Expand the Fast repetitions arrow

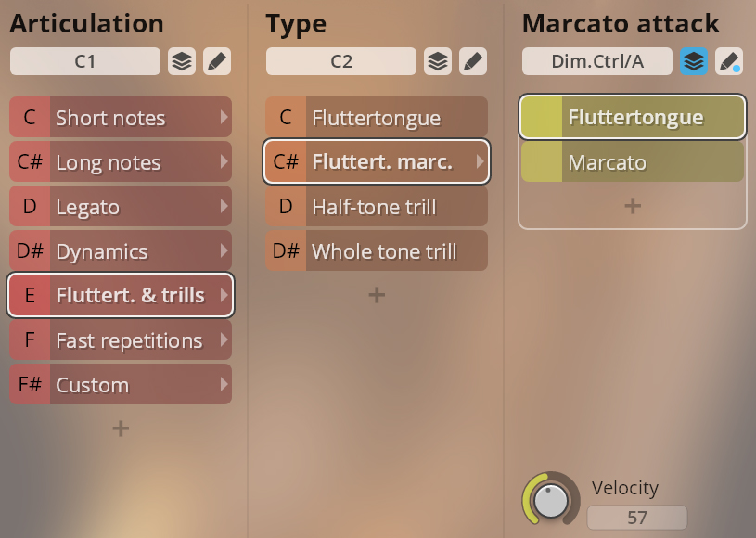click(224, 339)
